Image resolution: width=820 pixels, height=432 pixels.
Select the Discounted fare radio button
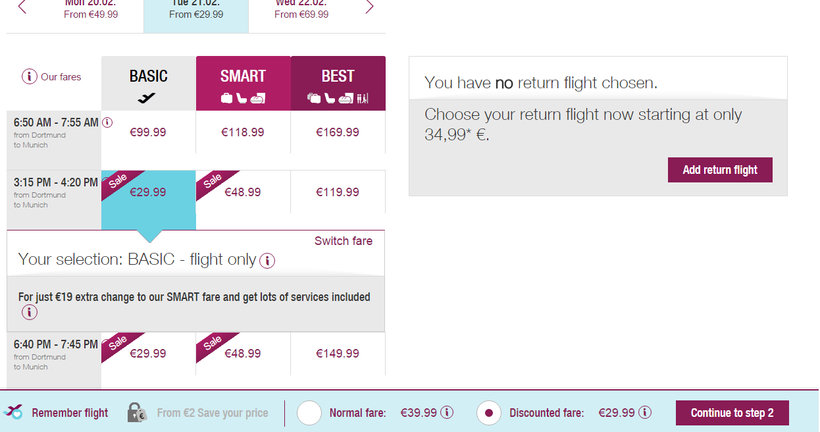[x=490, y=412]
